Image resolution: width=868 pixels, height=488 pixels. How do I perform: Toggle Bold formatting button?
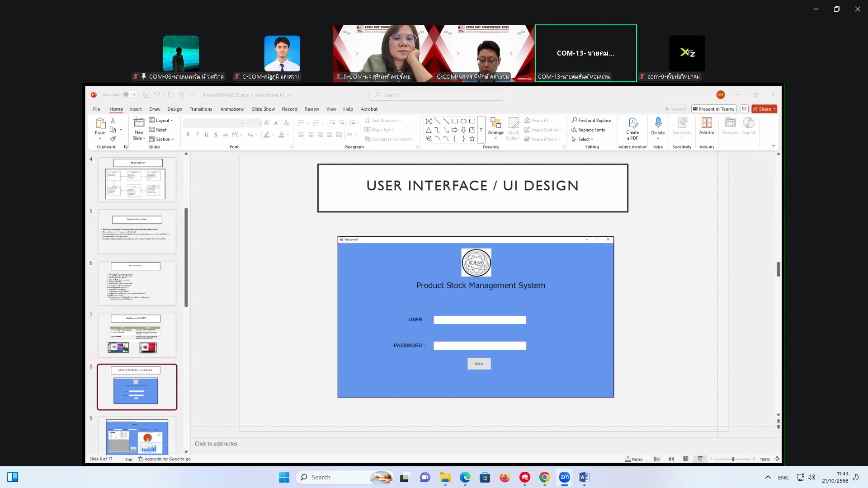tap(188, 135)
